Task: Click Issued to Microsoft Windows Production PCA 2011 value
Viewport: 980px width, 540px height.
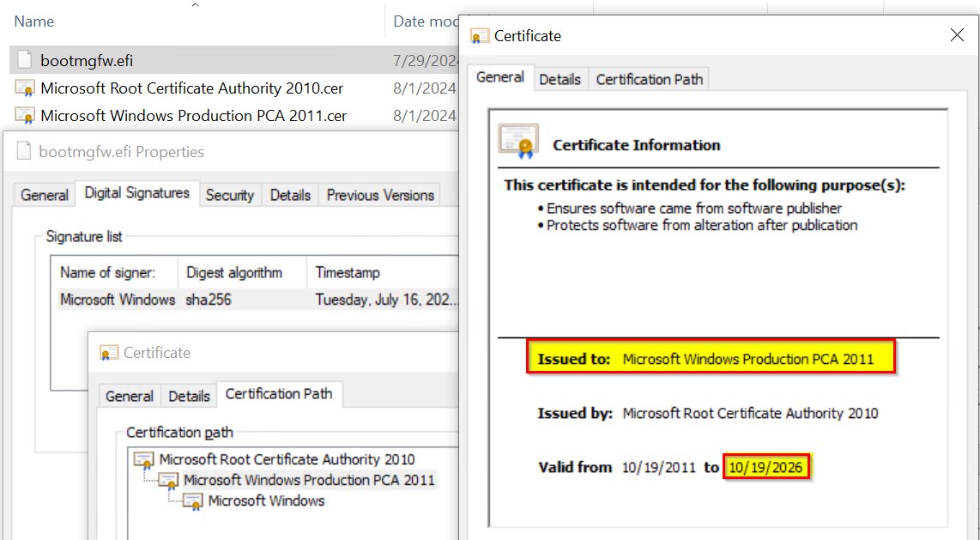Action: click(x=748, y=360)
